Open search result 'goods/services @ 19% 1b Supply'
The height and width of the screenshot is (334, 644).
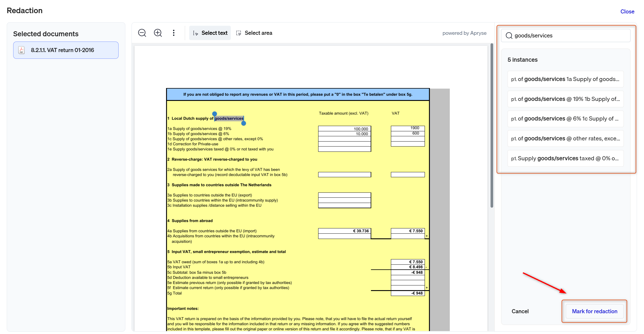point(565,99)
